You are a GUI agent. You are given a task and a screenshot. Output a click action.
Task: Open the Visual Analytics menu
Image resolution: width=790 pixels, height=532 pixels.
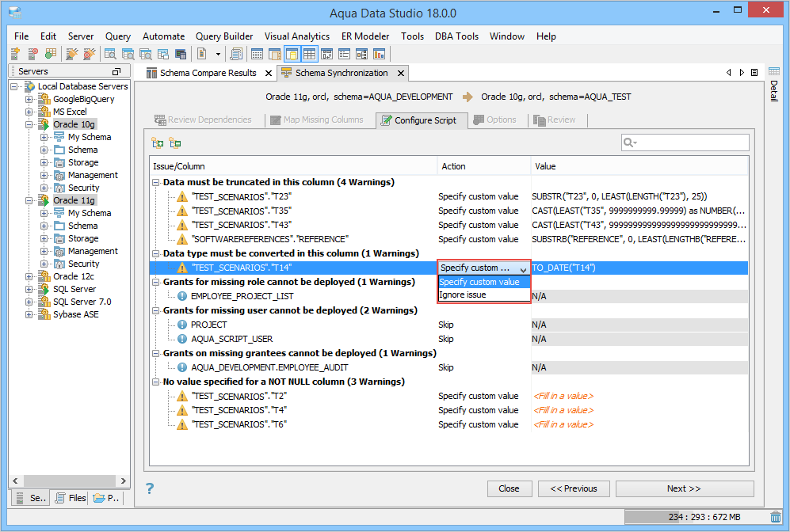tap(297, 36)
